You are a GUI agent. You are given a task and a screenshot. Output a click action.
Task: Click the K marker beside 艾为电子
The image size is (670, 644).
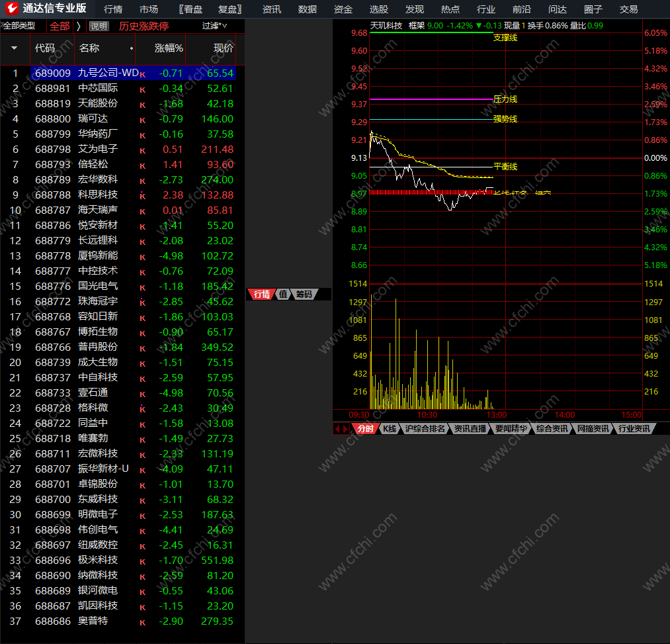coord(143,151)
